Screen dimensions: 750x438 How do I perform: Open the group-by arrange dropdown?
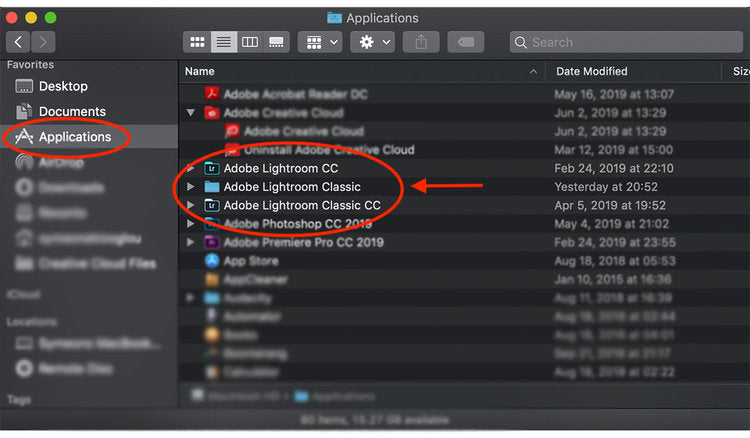[321, 42]
